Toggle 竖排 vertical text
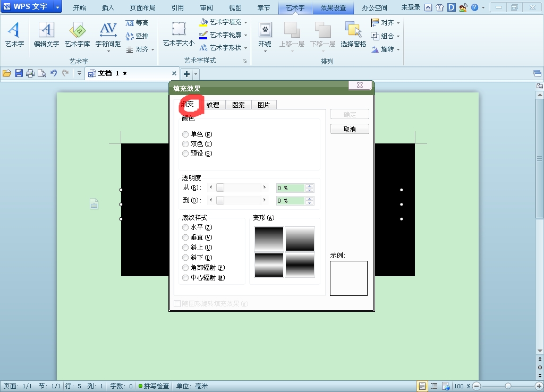Screen dimensions: 544x392 [x=137, y=36]
